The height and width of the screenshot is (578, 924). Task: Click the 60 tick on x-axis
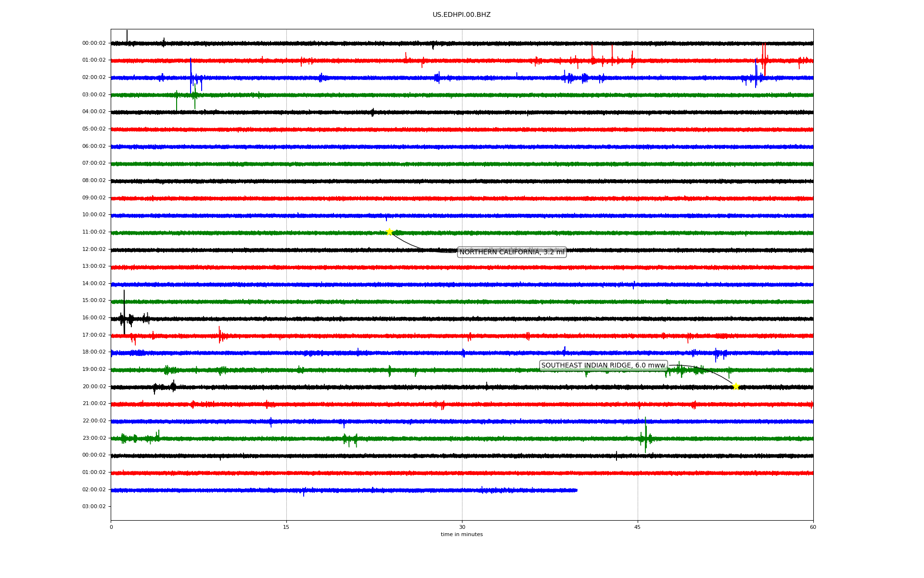tap(813, 527)
